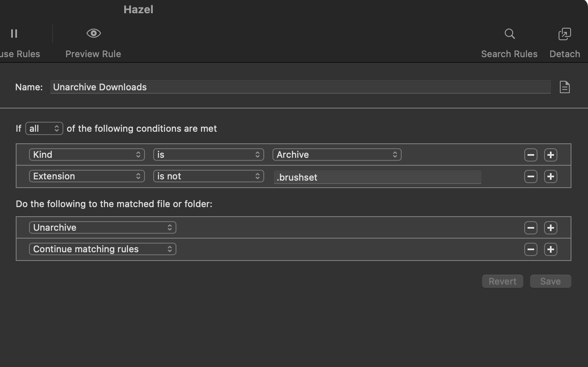This screenshot has width=588, height=367.
Task: Remove the Kind condition with minus button
Action: 531,155
